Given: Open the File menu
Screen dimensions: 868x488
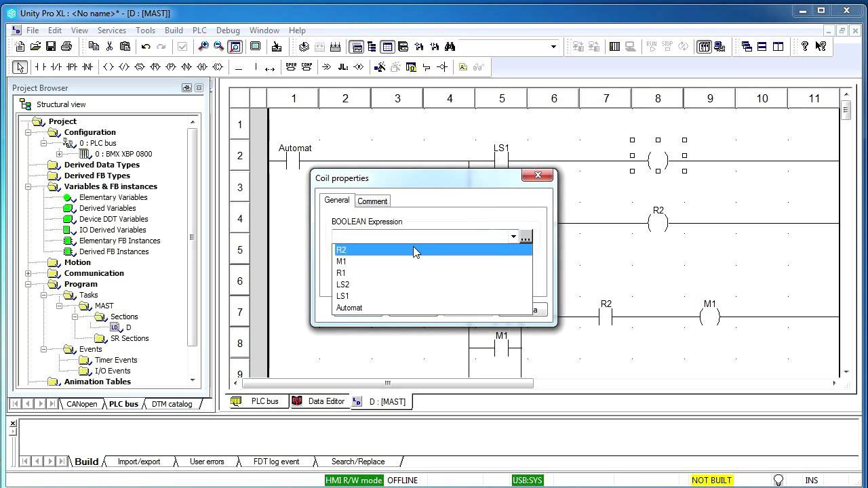Looking at the screenshot, I should pos(33,30).
